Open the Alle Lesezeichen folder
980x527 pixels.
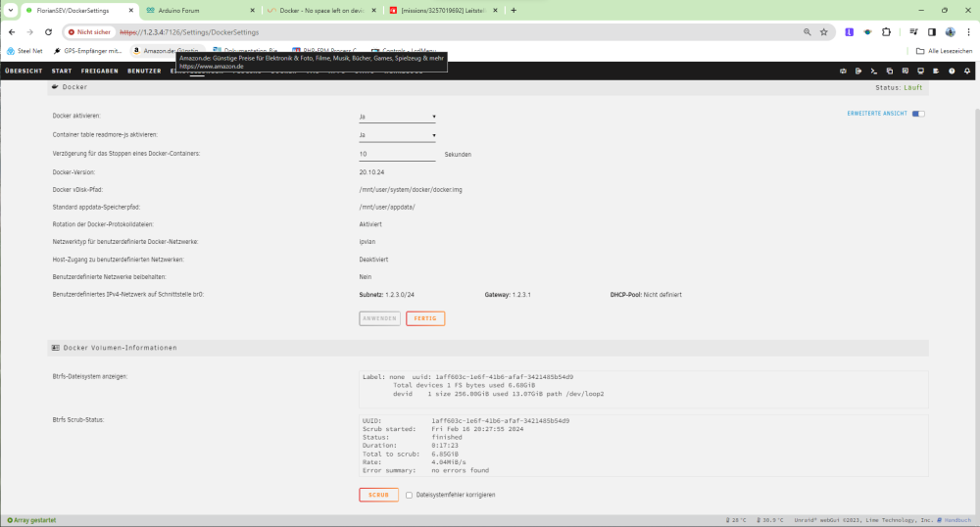pyautogui.click(x=945, y=51)
